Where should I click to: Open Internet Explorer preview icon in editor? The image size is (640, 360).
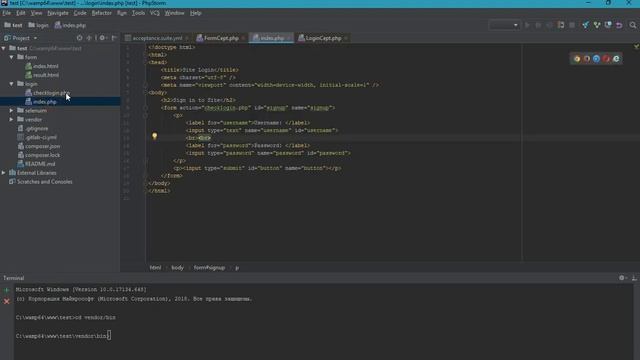(x=616, y=59)
